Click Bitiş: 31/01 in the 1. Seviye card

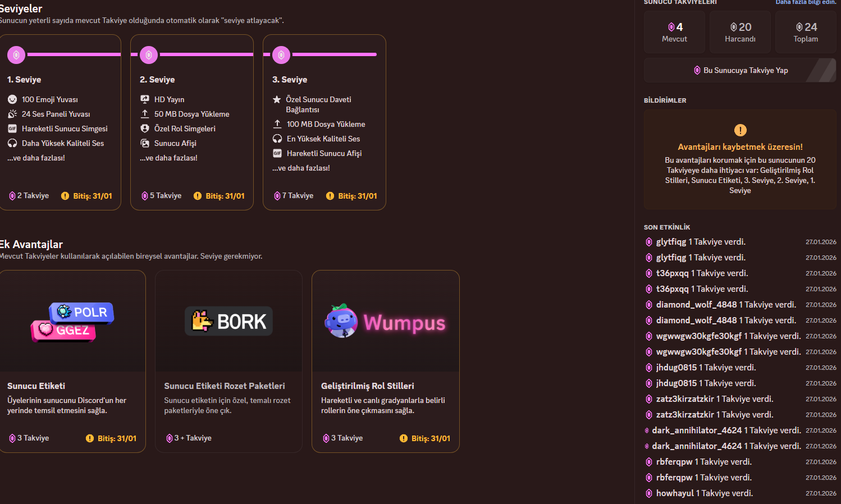93,196
